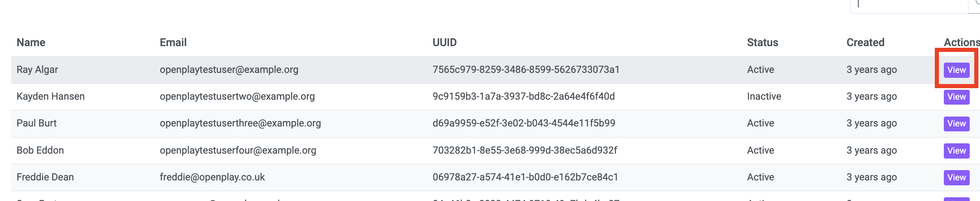Viewport: 980px width, 201px height.
Task: Click the UUID column header
Action: point(444,42)
